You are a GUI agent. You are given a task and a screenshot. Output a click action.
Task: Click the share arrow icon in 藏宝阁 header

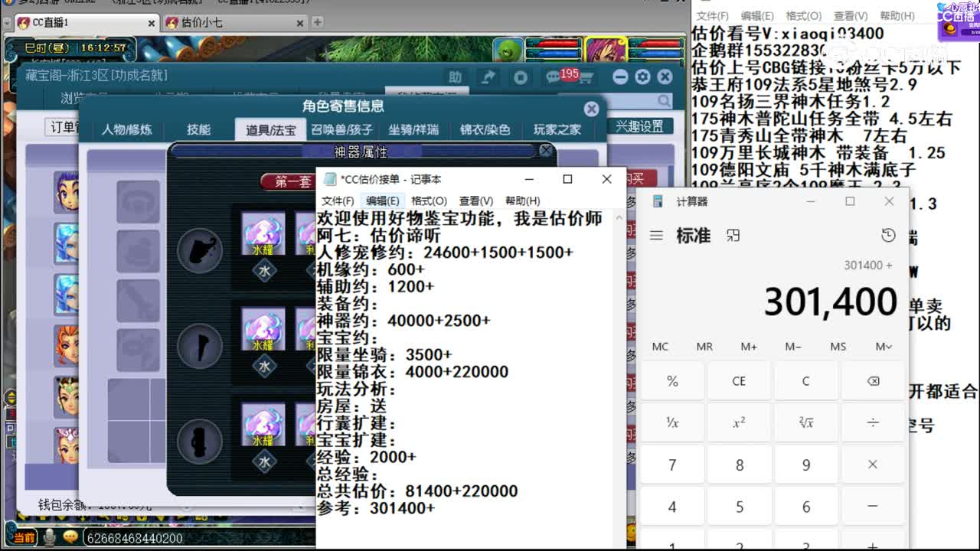[x=488, y=77]
